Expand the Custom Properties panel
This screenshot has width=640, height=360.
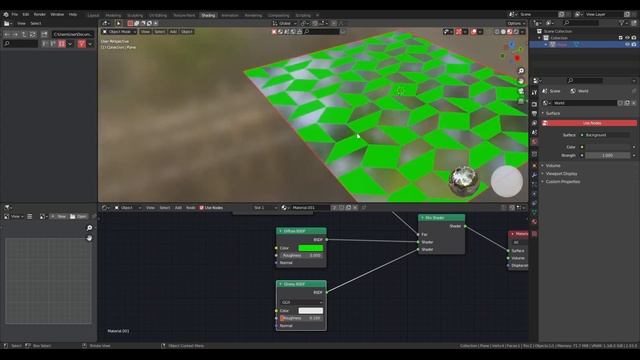pyautogui.click(x=562, y=182)
